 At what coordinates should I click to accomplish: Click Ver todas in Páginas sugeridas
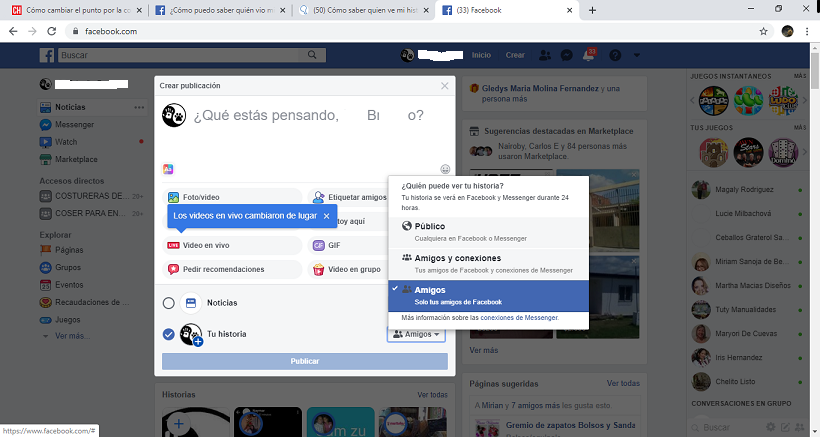(623, 383)
